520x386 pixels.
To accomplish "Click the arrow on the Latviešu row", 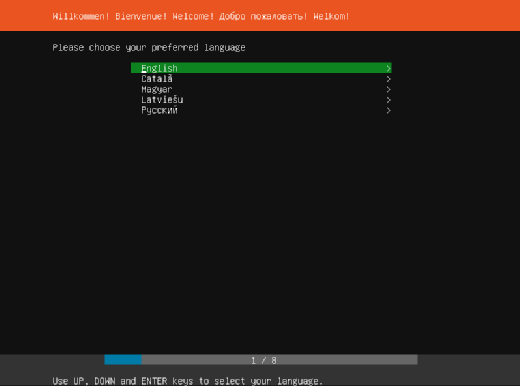I will tap(388, 100).
